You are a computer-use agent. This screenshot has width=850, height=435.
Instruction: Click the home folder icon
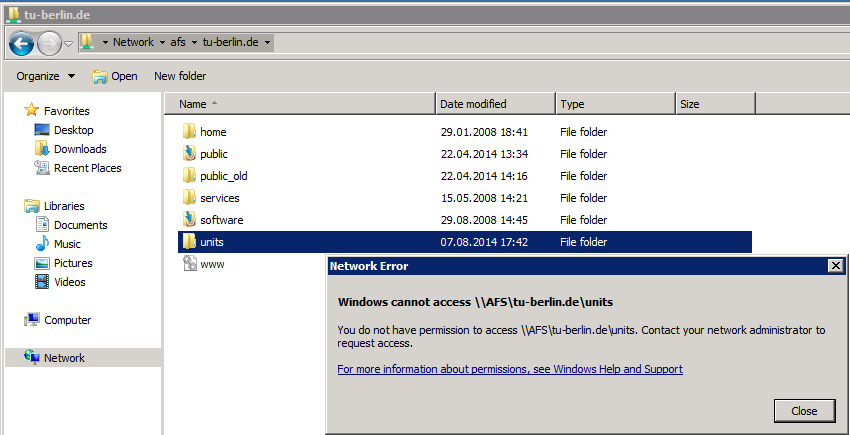(189, 132)
